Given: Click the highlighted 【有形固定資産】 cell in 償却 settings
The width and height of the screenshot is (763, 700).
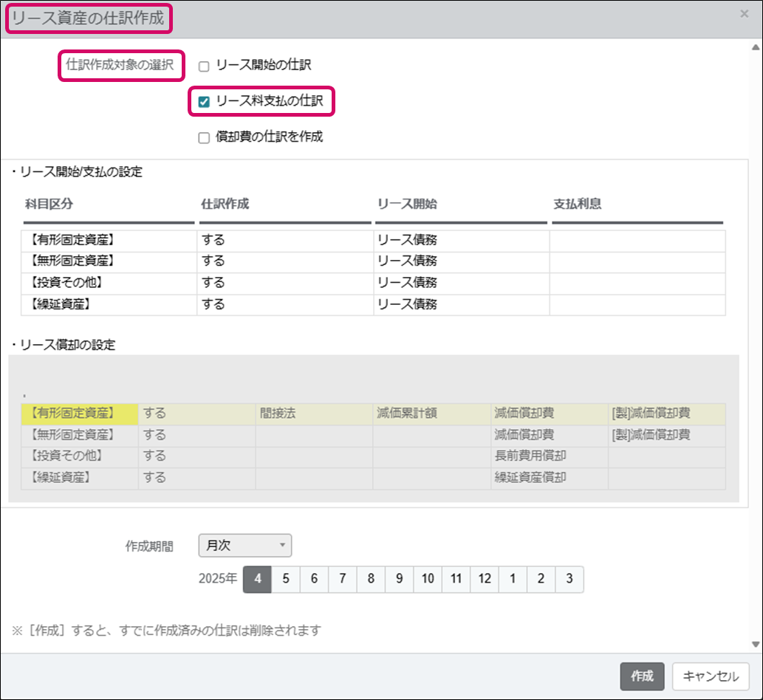Looking at the screenshot, I should tap(81, 414).
